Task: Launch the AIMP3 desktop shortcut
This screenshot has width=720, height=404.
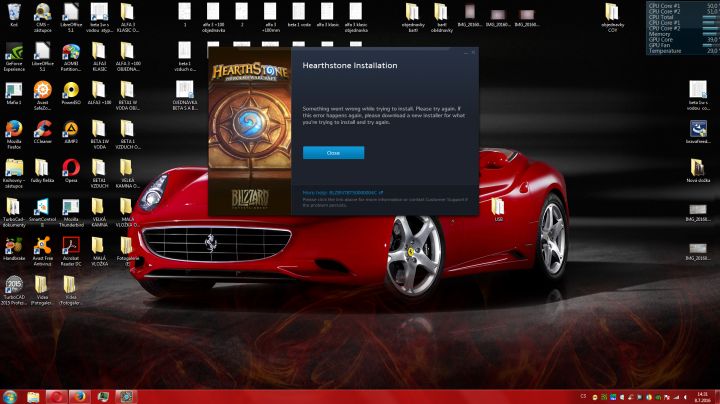Action: click(71, 132)
